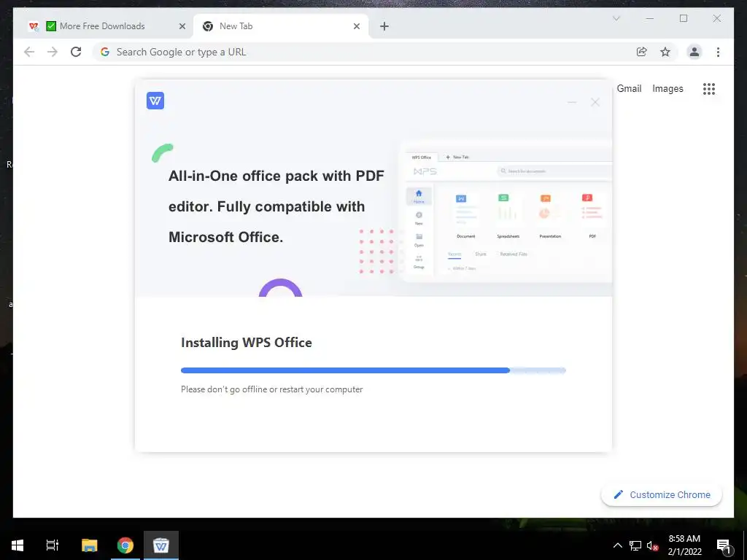Minimize the Chrome window
This screenshot has height=560, width=747.
(x=649, y=18)
